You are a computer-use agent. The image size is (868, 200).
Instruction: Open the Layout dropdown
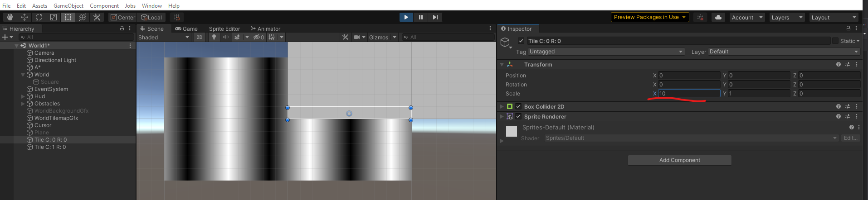[x=834, y=17]
